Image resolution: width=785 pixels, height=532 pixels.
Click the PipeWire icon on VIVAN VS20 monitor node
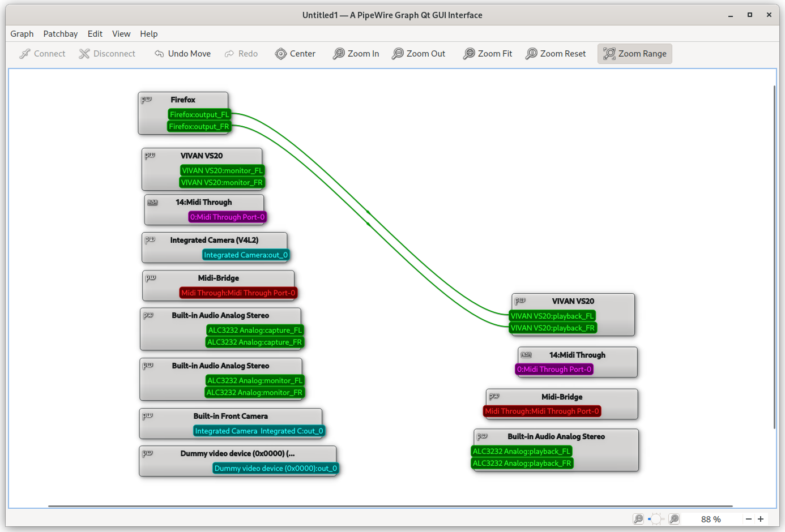click(x=150, y=155)
